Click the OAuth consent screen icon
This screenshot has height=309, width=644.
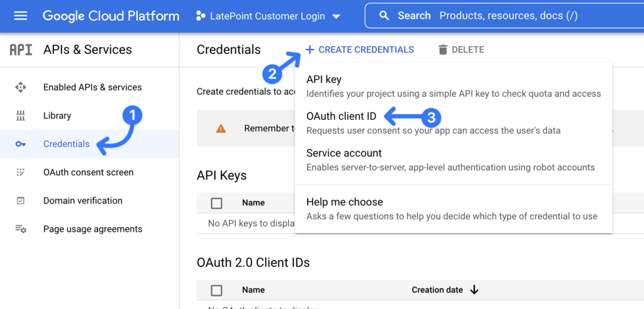point(21,172)
